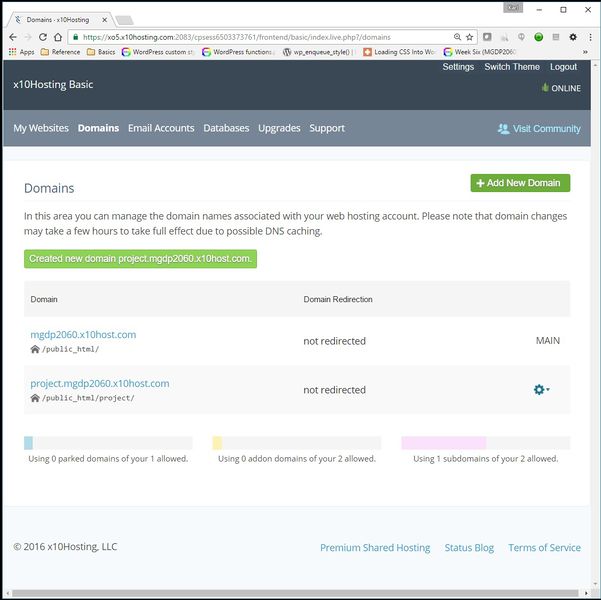
Task: Click the Created new domain notification
Action: coord(140,259)
